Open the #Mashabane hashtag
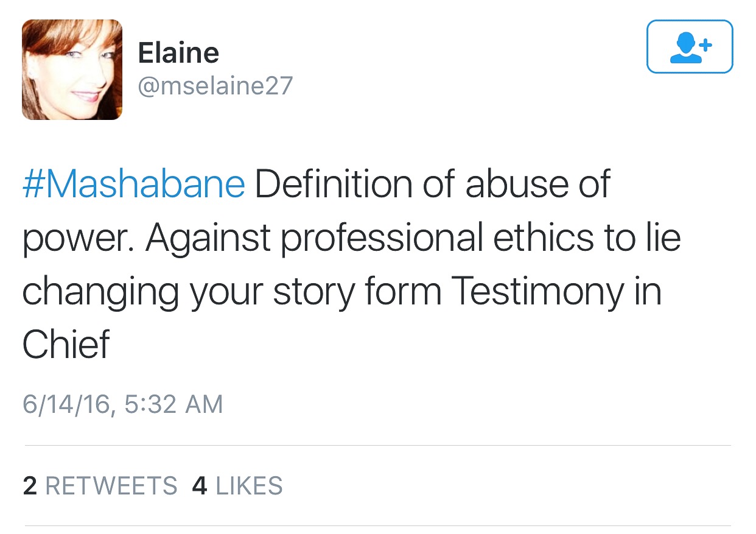This screenshot has width=756, height=534. coord(134,184)
